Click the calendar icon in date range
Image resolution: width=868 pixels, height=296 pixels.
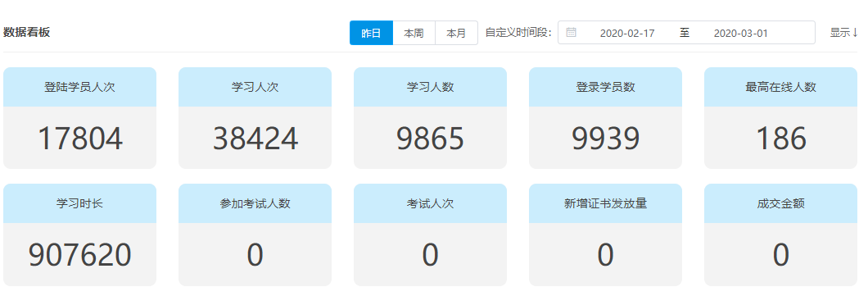pyautogui.click(x=572, y=33)
